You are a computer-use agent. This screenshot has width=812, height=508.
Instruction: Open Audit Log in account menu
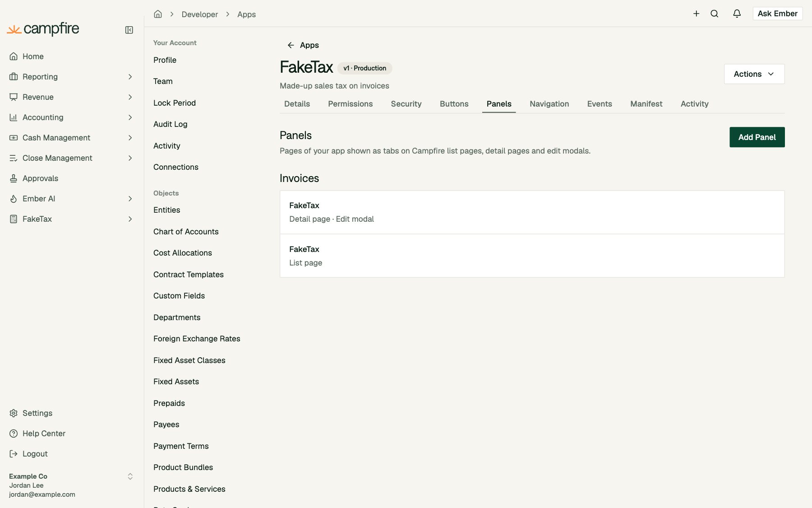pos(170,124)
